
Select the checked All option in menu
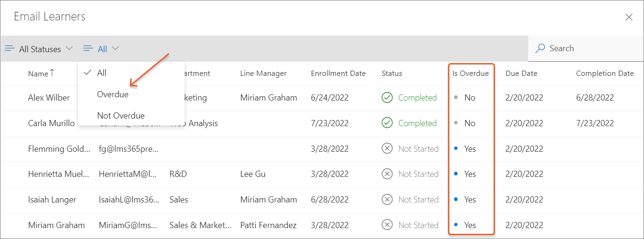(102, 73)
